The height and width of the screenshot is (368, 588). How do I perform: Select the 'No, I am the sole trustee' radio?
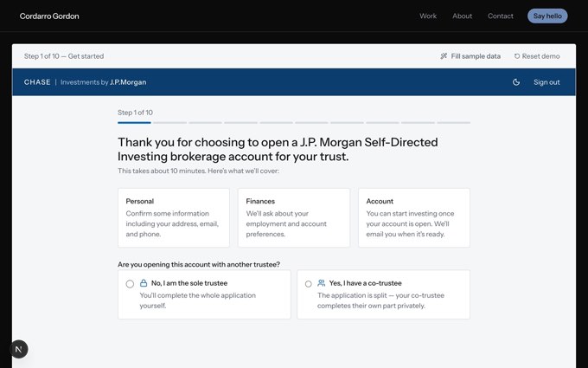pos(130,284)
